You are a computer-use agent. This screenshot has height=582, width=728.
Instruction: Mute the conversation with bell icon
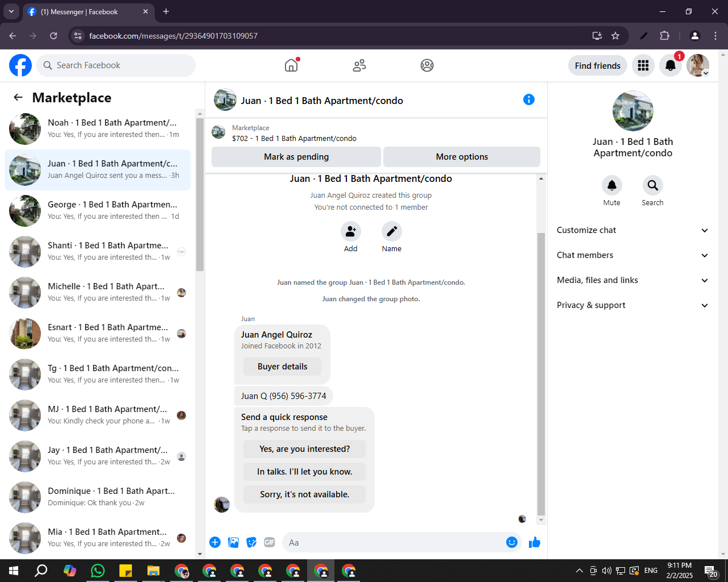pyautogui.click(x=612, y=185)
